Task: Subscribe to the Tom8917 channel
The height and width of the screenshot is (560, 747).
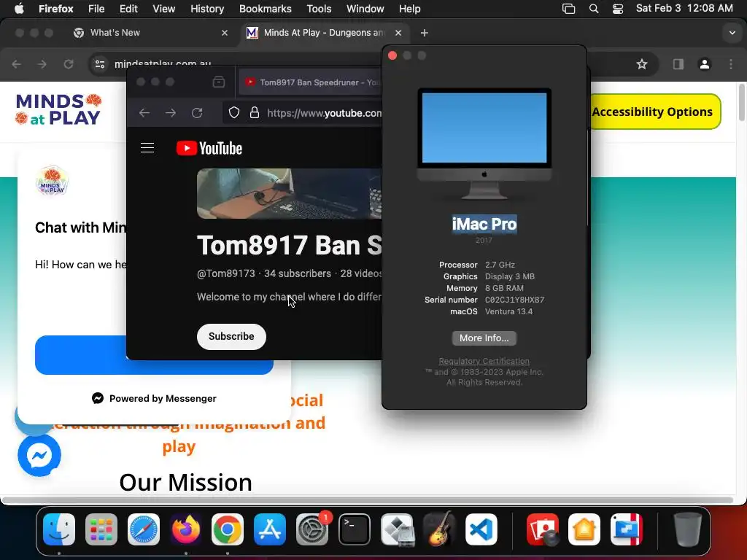Action: pos(231,336)
